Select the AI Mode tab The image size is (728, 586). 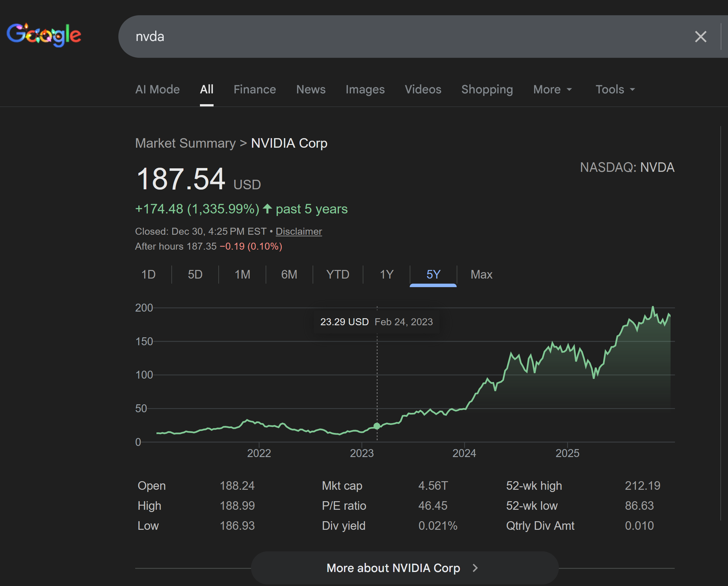pos(157,90)
